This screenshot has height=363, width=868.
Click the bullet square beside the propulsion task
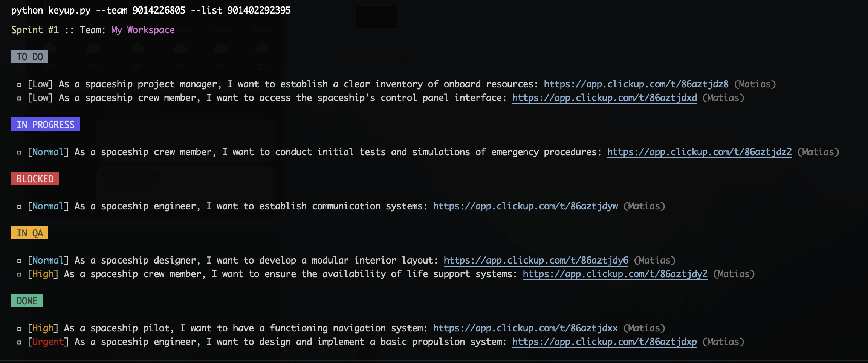click(19, 342)
